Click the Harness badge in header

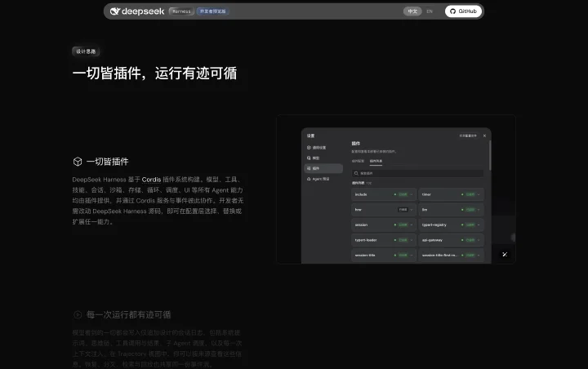pos(181,11)
